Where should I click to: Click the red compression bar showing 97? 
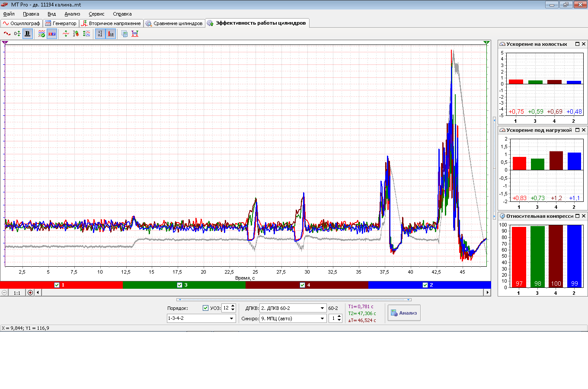point(519,257)
